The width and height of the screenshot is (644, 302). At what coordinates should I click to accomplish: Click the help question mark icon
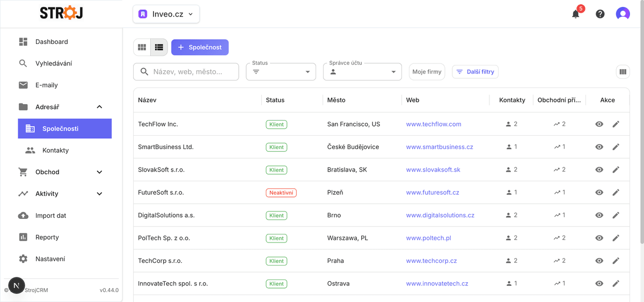[600, 14]
